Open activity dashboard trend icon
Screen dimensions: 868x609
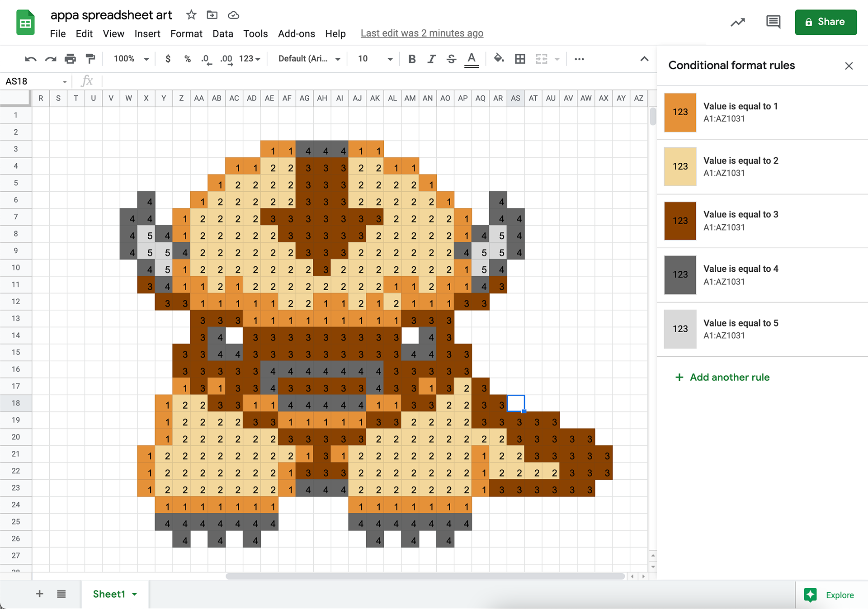(x=738, y=22)
